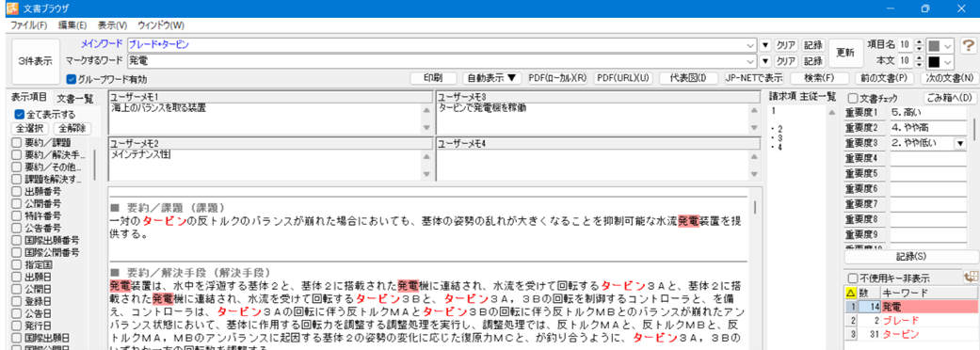Click the 更新 button
980x350 pixels.
point(844,53)
